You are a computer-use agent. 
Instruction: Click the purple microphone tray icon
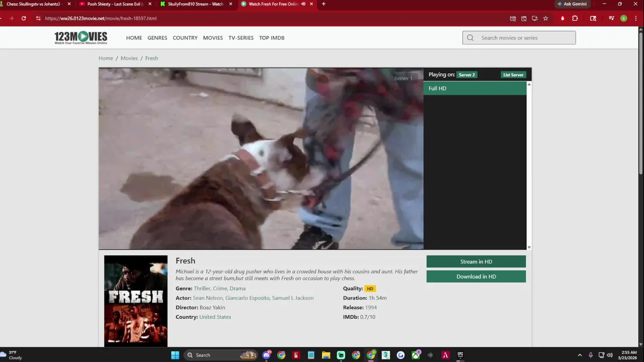click(591, 355)
